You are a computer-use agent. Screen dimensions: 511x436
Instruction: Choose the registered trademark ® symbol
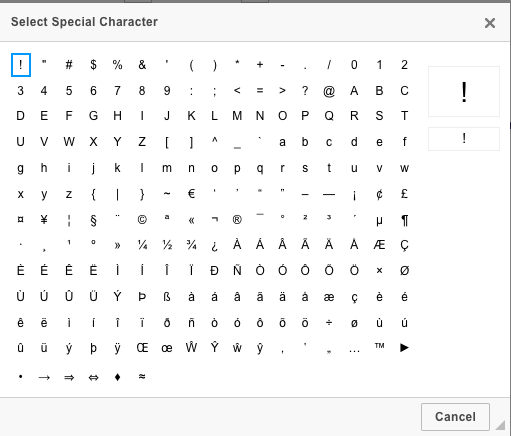pyautogui.click(x=237, y=220)
